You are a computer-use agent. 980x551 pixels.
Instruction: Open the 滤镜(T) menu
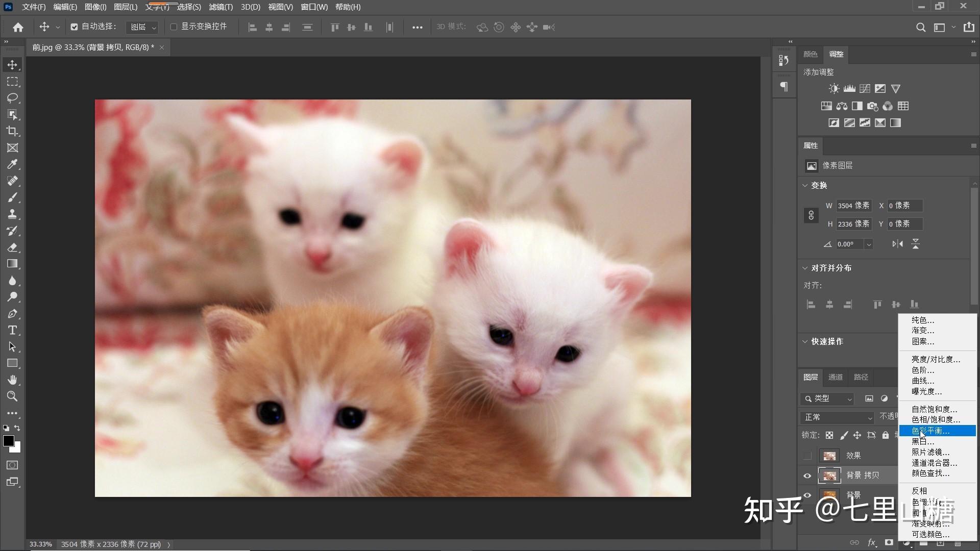(220, 7)
